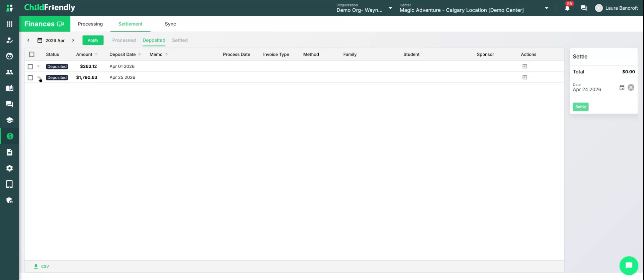Select the Settled sub-tab
The width and height of the screenshot is (644, 280).
coord(180,40)
